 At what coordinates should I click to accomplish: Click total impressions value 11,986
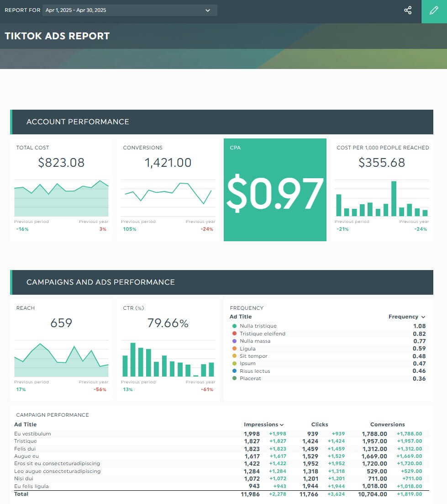click(250, 494)
